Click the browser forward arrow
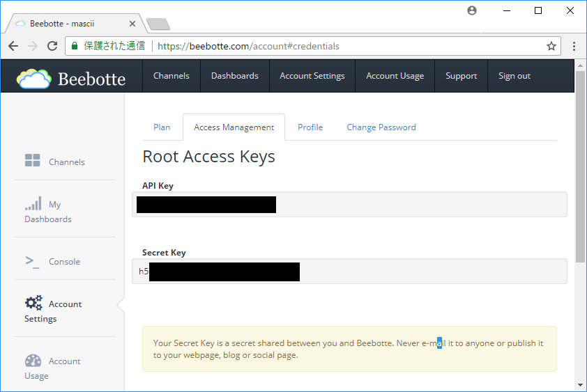Screen dimensions: 587x392 tap(33, 46)
